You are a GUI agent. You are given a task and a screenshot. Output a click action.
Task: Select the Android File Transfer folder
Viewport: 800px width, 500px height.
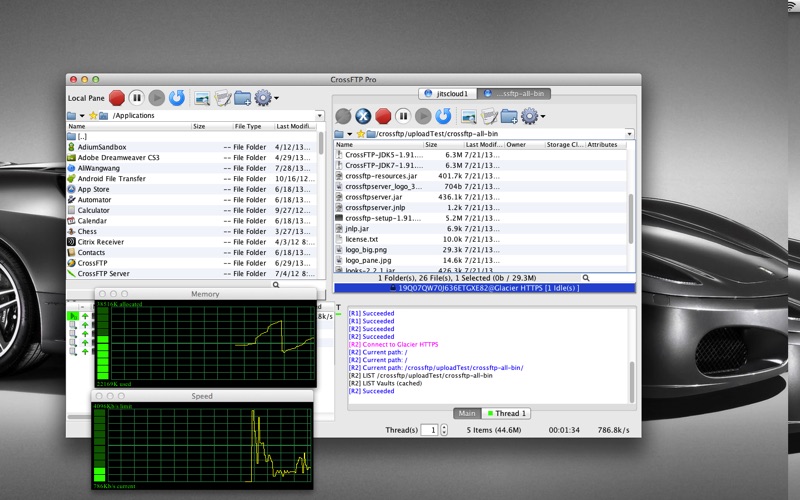[111, 178]
